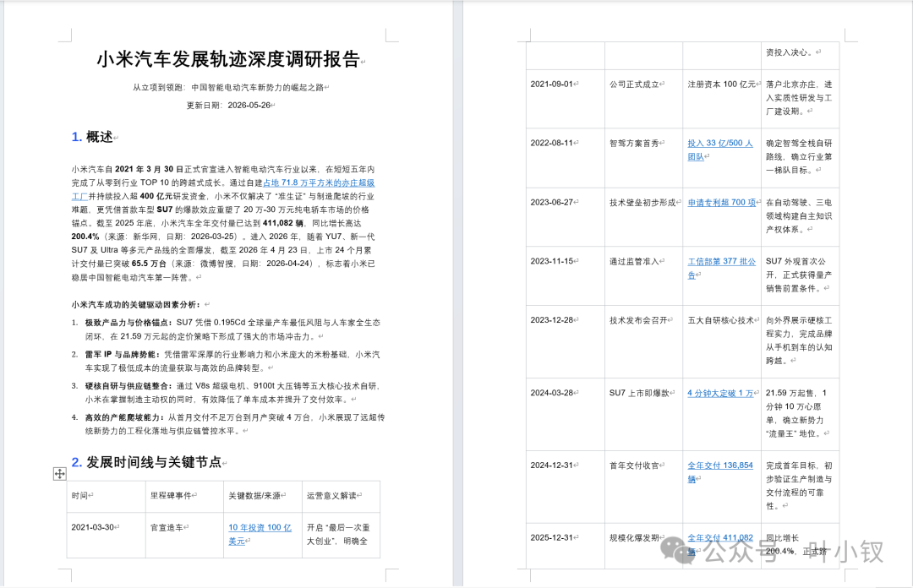Click the 关键数据/来源 header cell

(263, 496)
